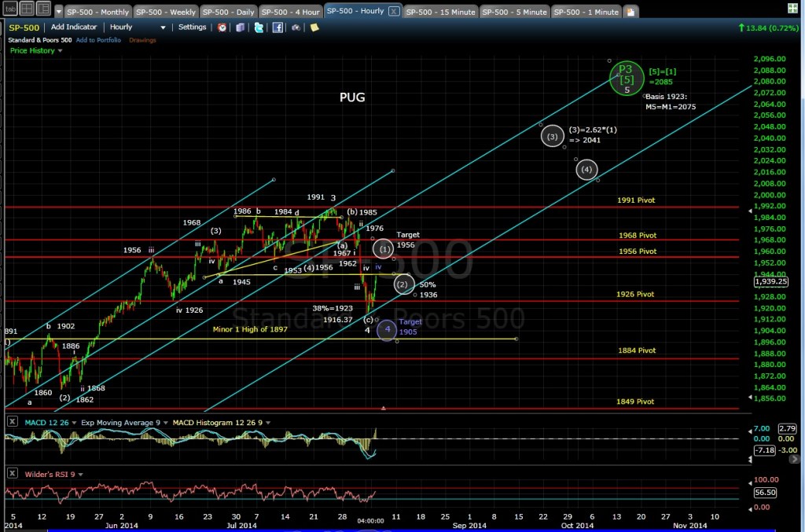The height and width of the screenshot is (532, 805).
Task: Click the circled (2) wave marker
Action: point(403,284)
